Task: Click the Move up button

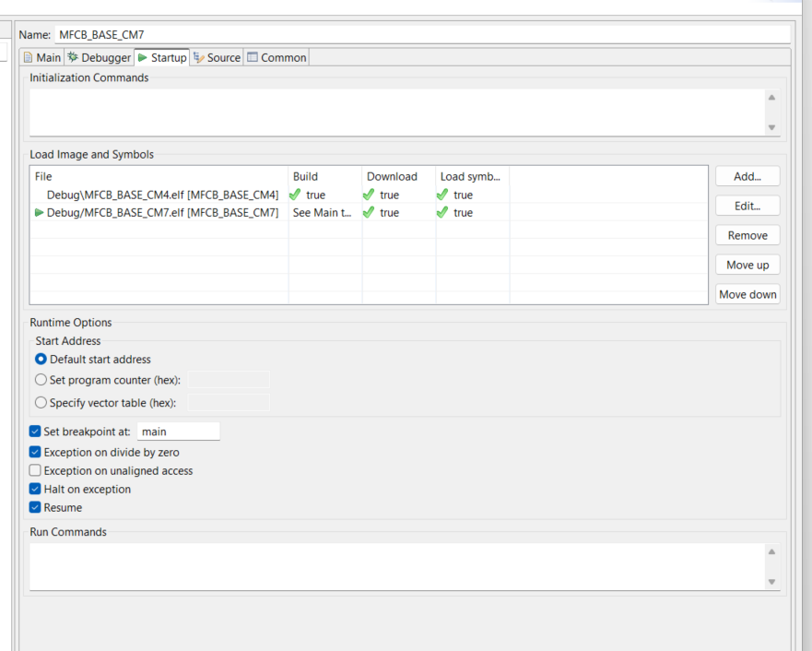Action: (x=747, y=265)
